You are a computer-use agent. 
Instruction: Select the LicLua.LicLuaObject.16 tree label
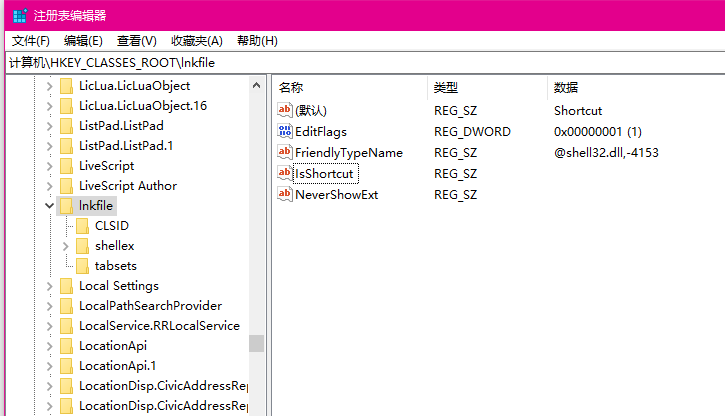(143, 106)
